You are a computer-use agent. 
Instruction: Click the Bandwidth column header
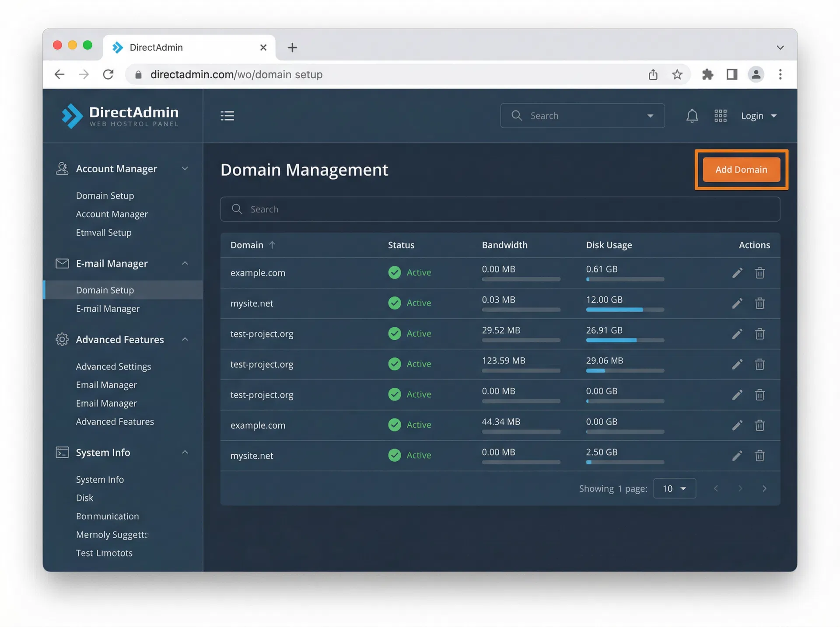tap(504, 245)
